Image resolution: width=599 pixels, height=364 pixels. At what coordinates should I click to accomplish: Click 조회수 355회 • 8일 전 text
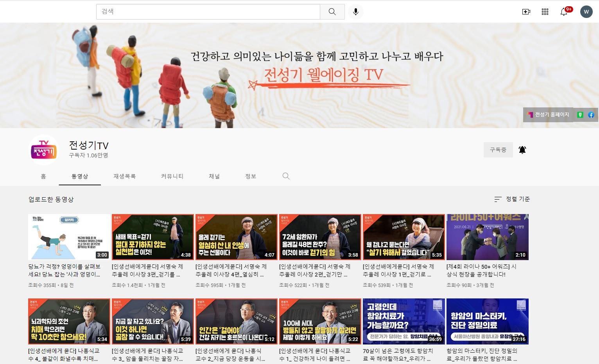click(x=51, y=285)
